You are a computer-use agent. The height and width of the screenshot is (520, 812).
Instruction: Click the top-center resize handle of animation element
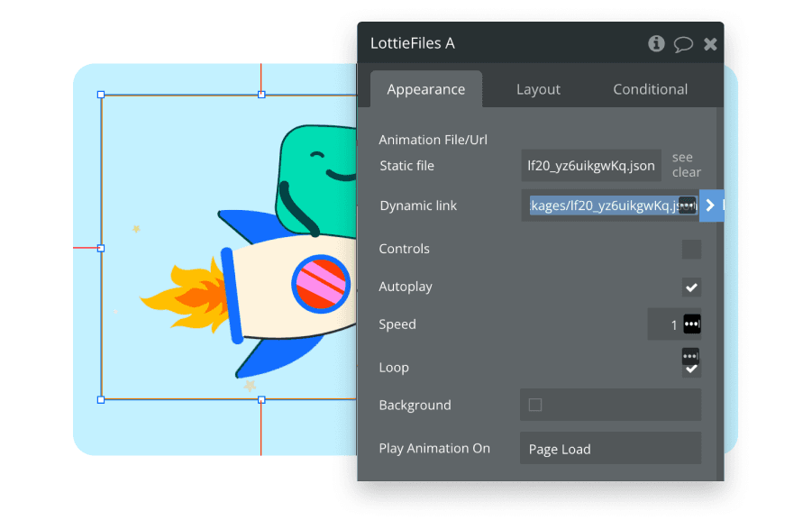(x=261, y=95)
